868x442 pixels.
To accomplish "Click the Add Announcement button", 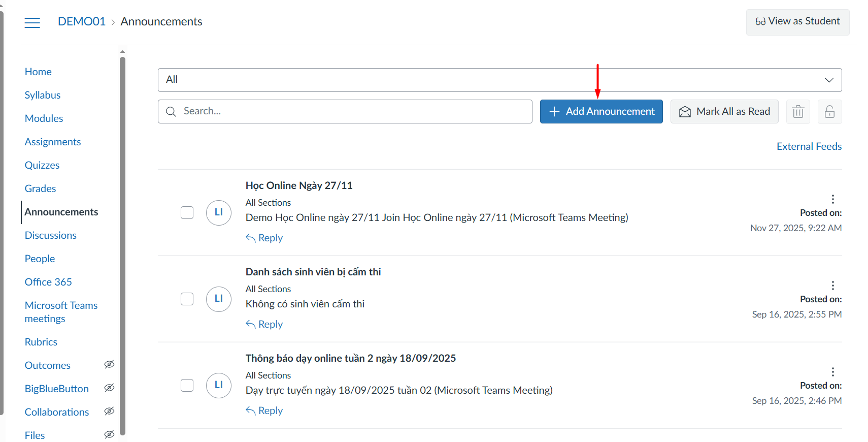I will (601, 111).
